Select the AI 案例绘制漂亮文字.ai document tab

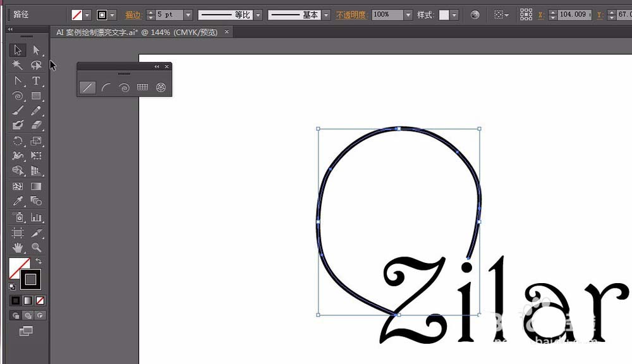(x=137, y=32)
